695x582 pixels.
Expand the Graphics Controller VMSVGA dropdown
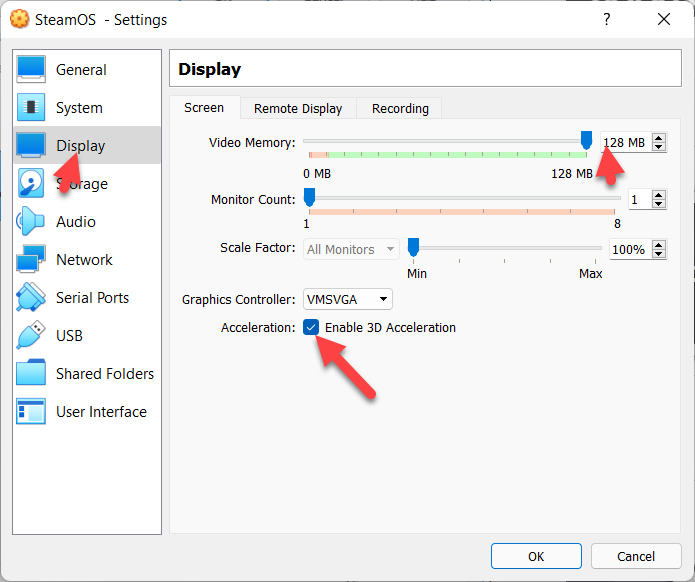(348, 300)
